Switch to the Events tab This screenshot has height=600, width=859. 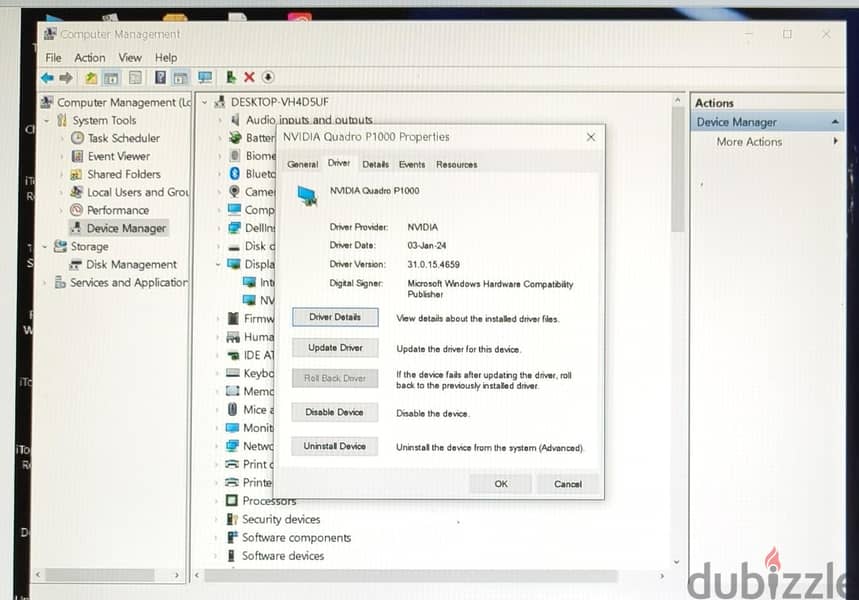click(x=412, y=164)
